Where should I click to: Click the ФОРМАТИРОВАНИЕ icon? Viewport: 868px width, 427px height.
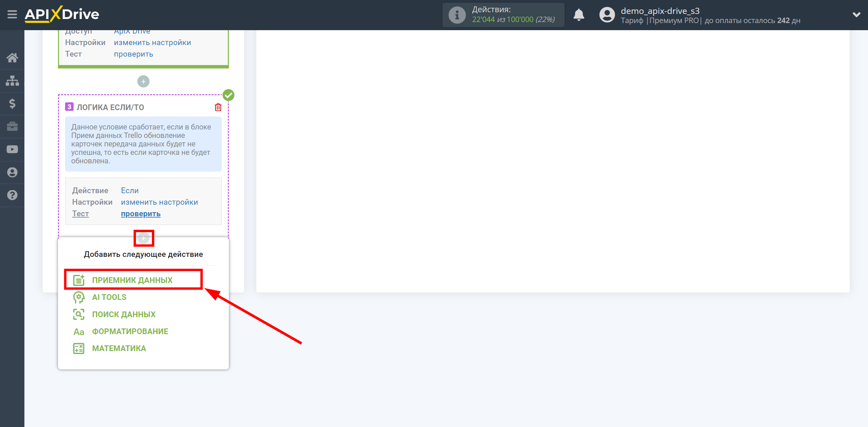click(78, 331)
